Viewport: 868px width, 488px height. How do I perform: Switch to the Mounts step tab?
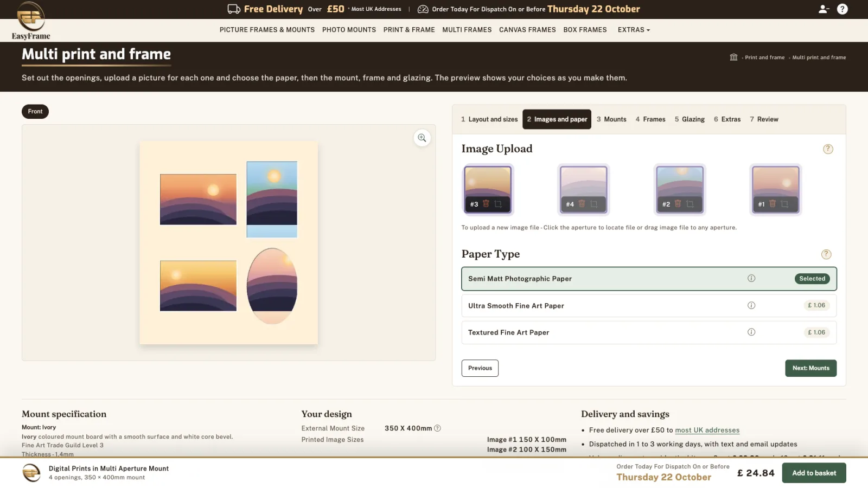tap(611, 119)
